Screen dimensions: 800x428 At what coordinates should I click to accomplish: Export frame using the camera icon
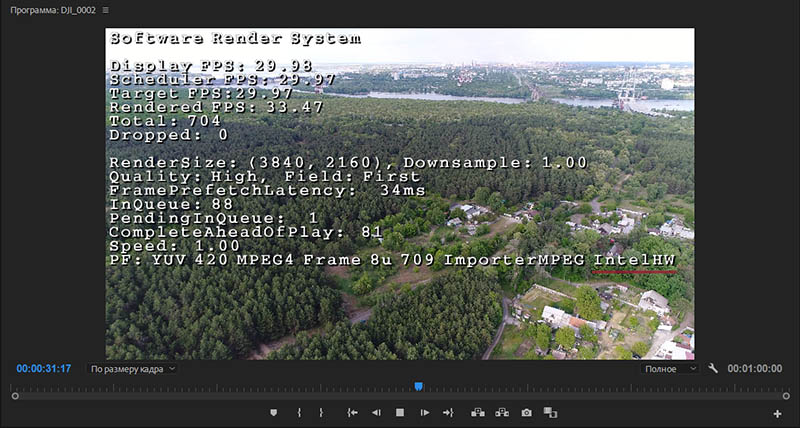(527, 413)
